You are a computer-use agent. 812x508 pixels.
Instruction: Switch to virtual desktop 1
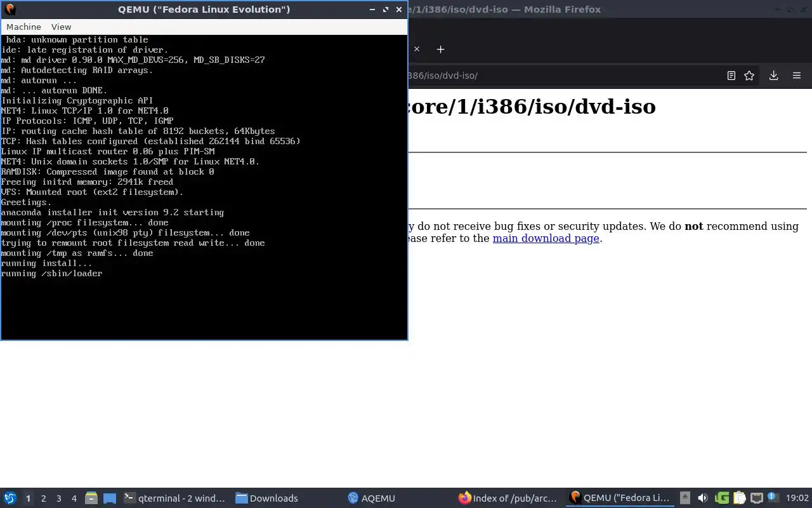(x=28, y=498)
